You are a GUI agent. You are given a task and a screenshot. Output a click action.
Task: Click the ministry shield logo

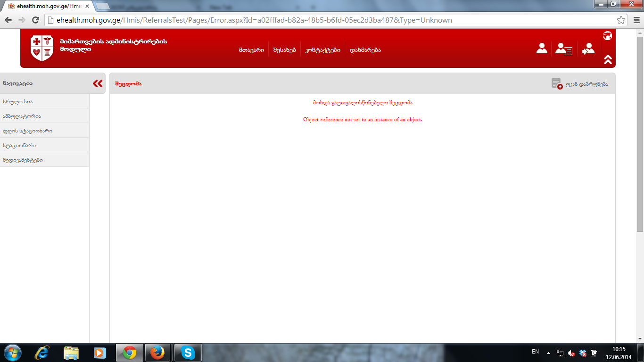point(42,48)
